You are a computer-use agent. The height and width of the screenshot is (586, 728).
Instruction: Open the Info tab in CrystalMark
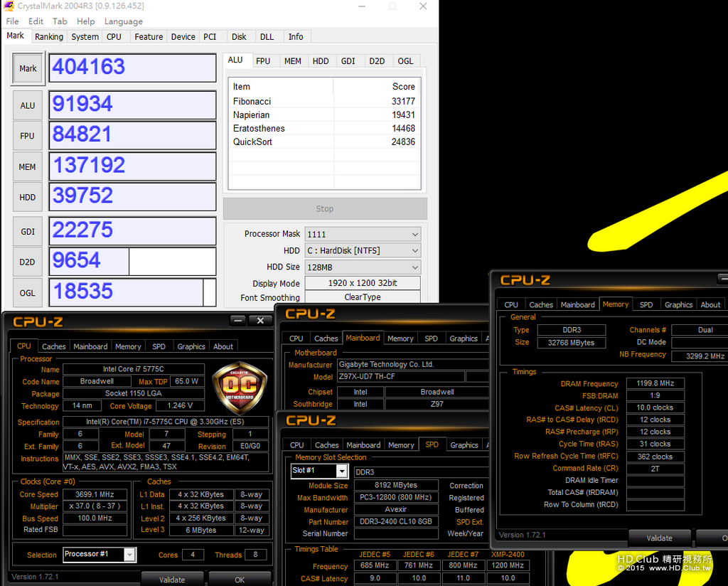tap(296, 37)
